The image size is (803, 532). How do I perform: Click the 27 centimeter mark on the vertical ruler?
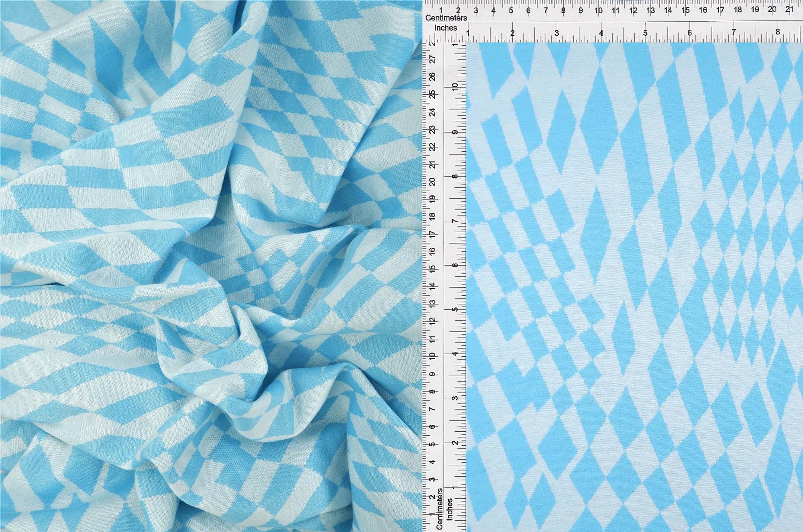point(432,59)
